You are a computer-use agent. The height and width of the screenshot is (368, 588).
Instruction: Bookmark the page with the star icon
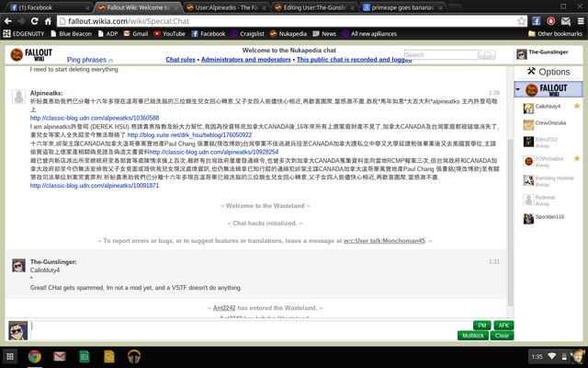coord(521,21)
